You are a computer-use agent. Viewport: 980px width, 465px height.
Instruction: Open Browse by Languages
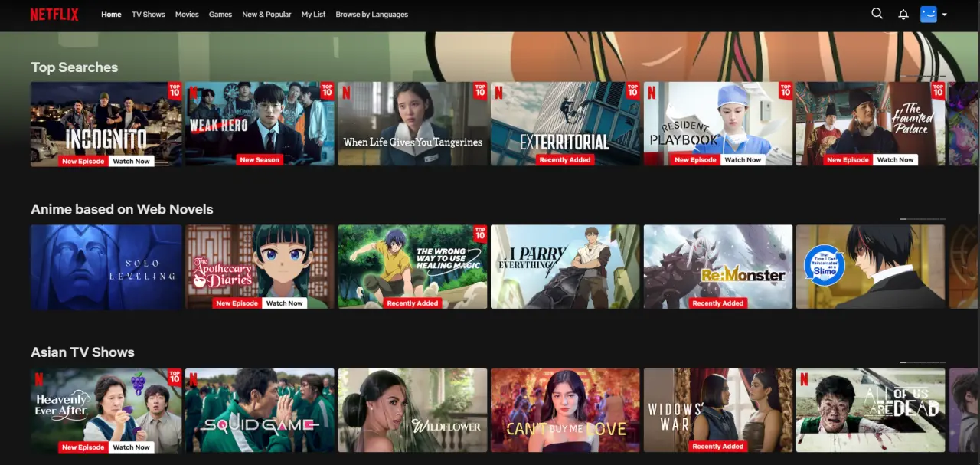[x=371, y=15]
